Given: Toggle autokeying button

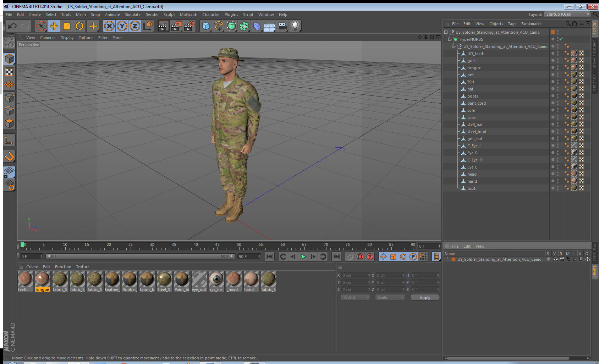Looking at the screenshot, I should click(x=360, y=257).
